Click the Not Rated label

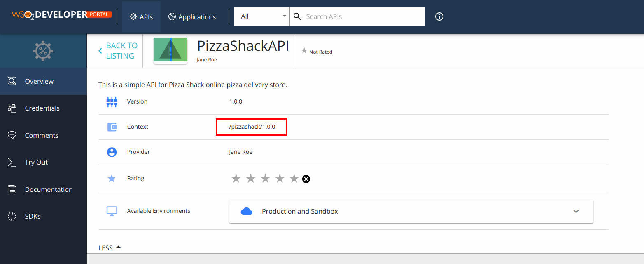tap(321, 52)
